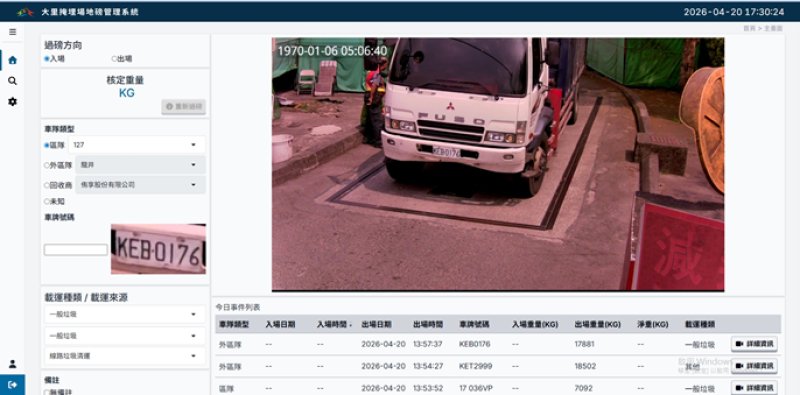Select the 外區隊 vehicle type radio
The image size is (800, 395).
(46, 165)
